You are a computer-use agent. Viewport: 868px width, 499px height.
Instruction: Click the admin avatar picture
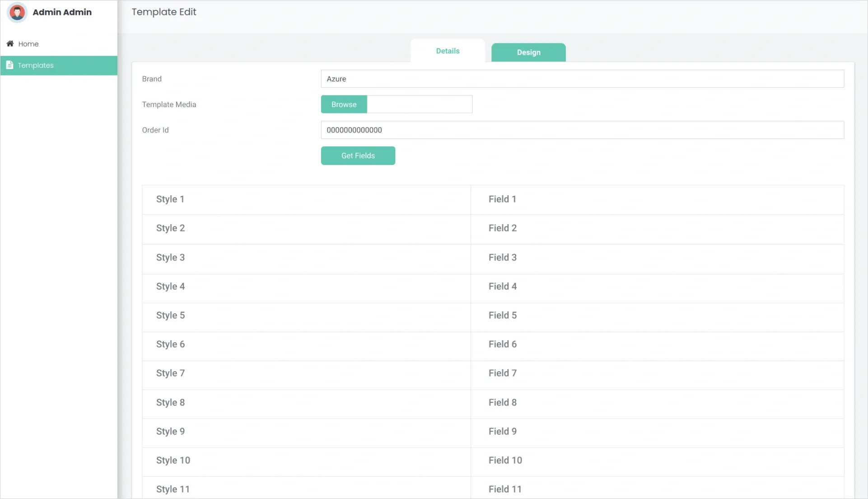click(x=17, y=12)
